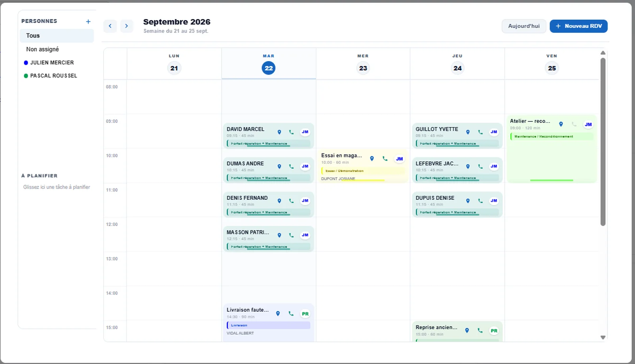Viewport: 635px width, 364px height.
Task: Select Friday 25 day header
Action: coord(552,64)
